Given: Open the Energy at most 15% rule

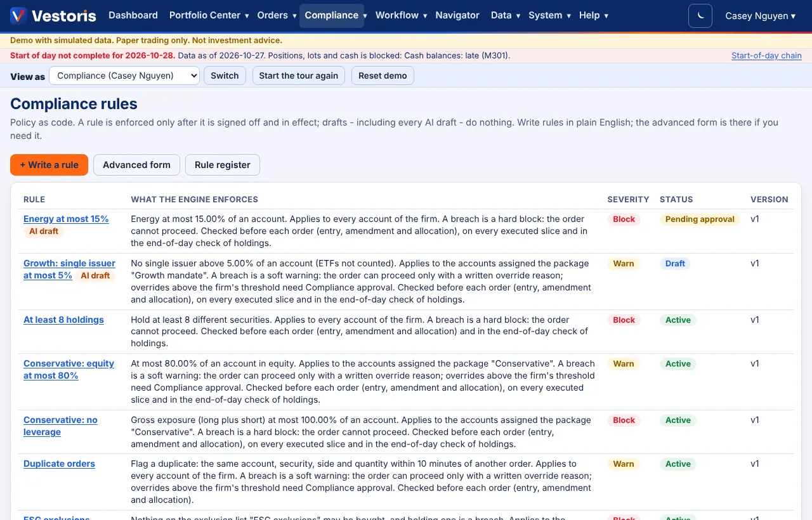Looking at the screenshot, I should coord(66,219).
